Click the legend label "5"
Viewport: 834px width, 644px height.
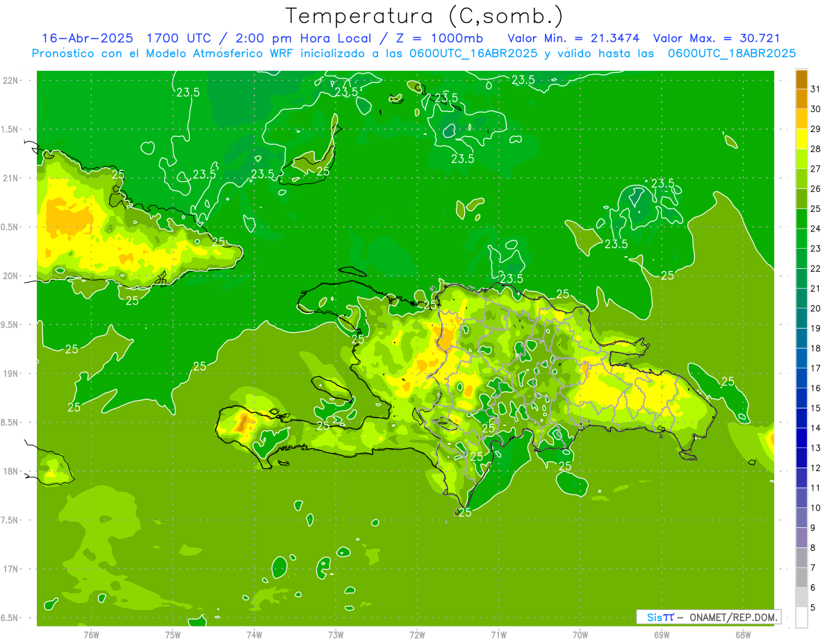(813, 607)
